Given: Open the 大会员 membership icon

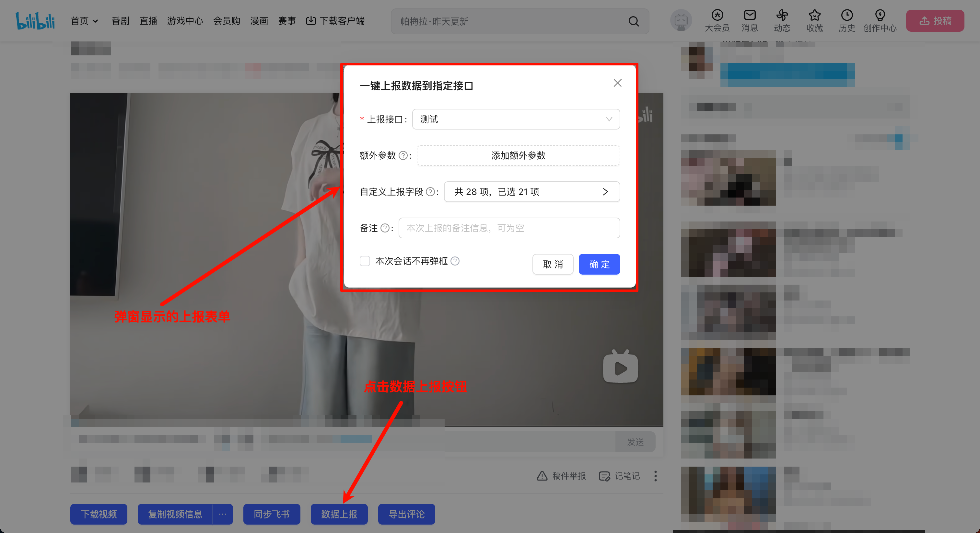Looking at the screenshot, I should [x=717, y=16].
